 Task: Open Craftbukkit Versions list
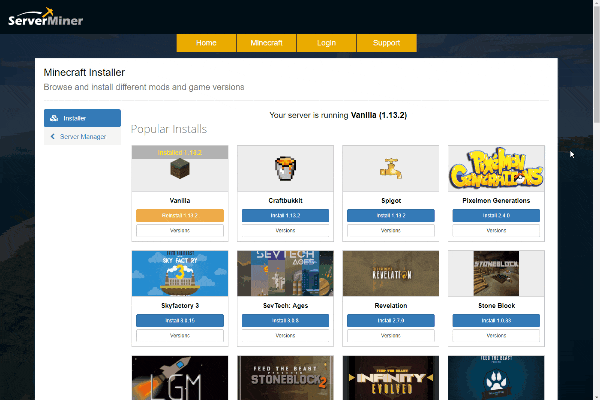click(x=285, y=230)
